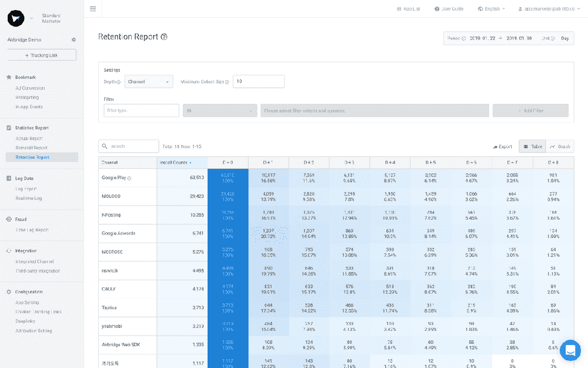Open the chat support bubble
The image size is (588, 368).
pos(570,350)
